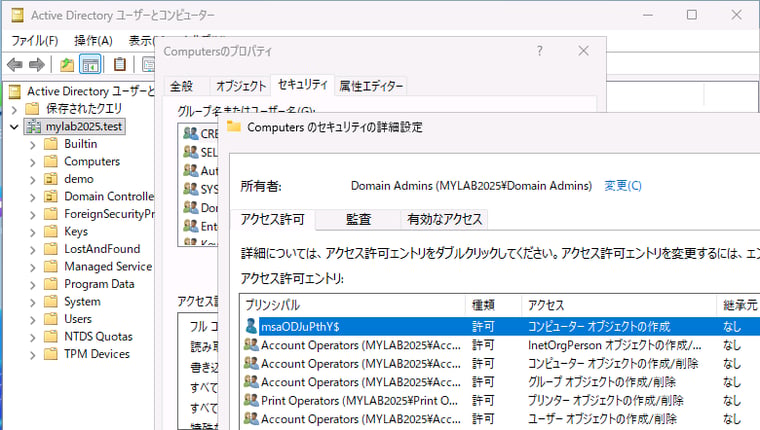Image resolution: width=760 pixels, height=430 pixels.
Task: Open the 有効なアクセス tab
Action: click(444, 219)
